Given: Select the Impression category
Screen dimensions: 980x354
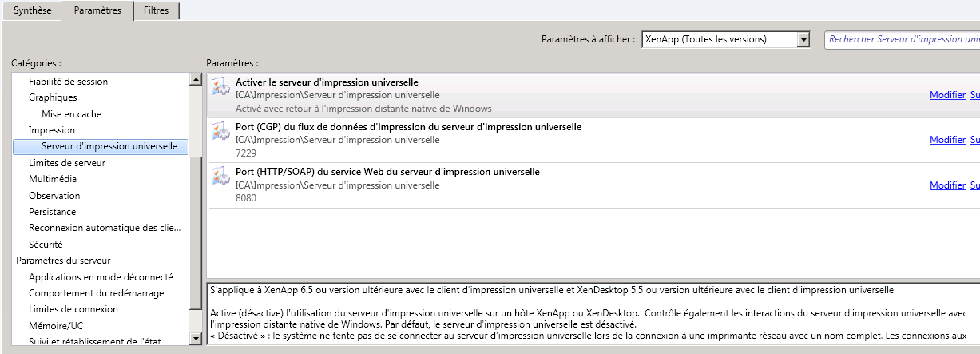Looking at the screenshot, I should click(x=52, y=130).
